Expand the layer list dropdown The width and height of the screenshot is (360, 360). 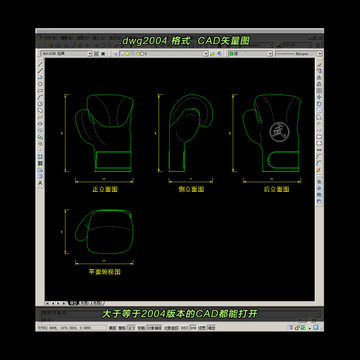tap(164, 53)
